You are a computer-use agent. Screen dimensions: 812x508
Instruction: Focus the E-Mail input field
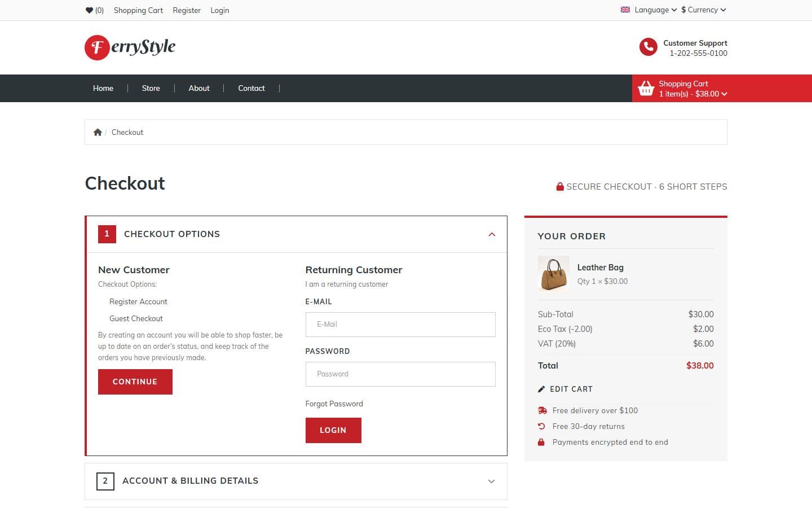point(400,325)
